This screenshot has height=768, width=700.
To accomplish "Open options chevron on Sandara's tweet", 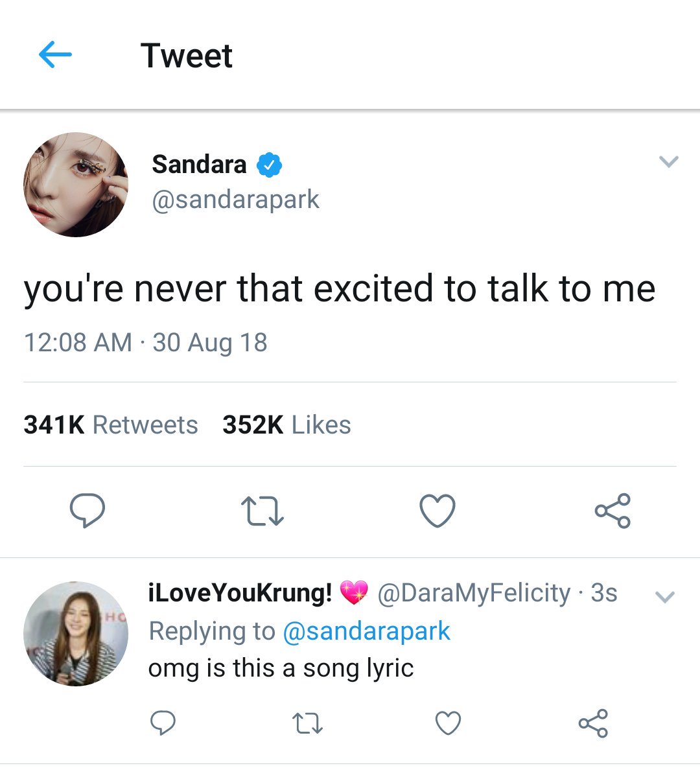I will 669,161.
